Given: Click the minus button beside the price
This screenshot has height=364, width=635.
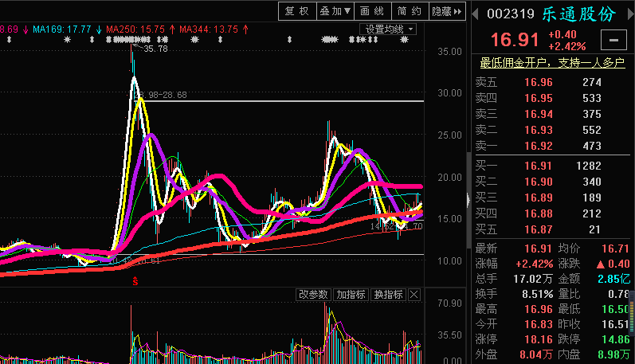Looking at the screenshot, I should tap(614, 40).
